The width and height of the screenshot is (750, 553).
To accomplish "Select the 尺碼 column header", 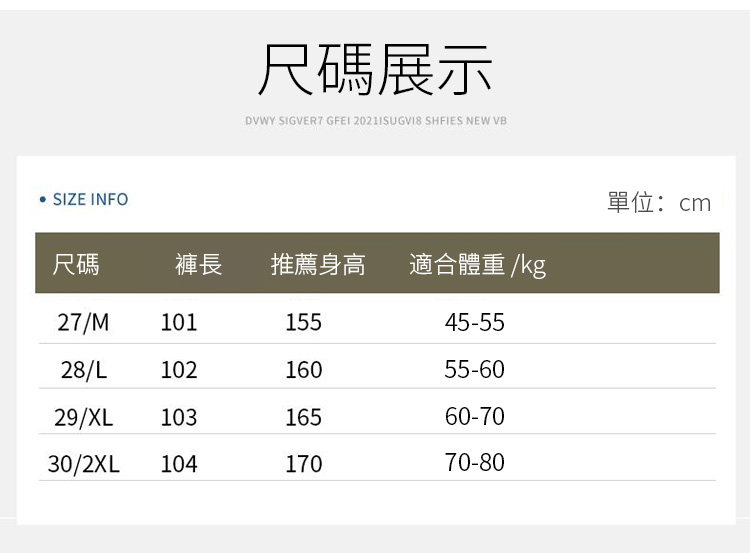I will point(76,265).
